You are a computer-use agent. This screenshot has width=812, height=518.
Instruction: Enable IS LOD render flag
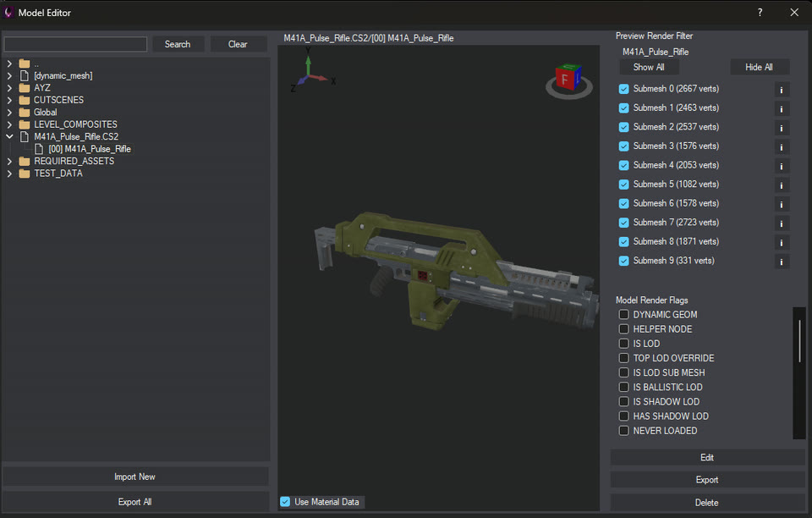pos(624,344)
